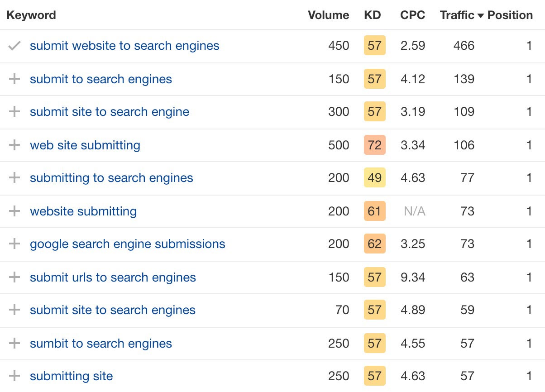Click plus icon next to 'submit to search engines'

pyautogui.click(x=14, y=79)
